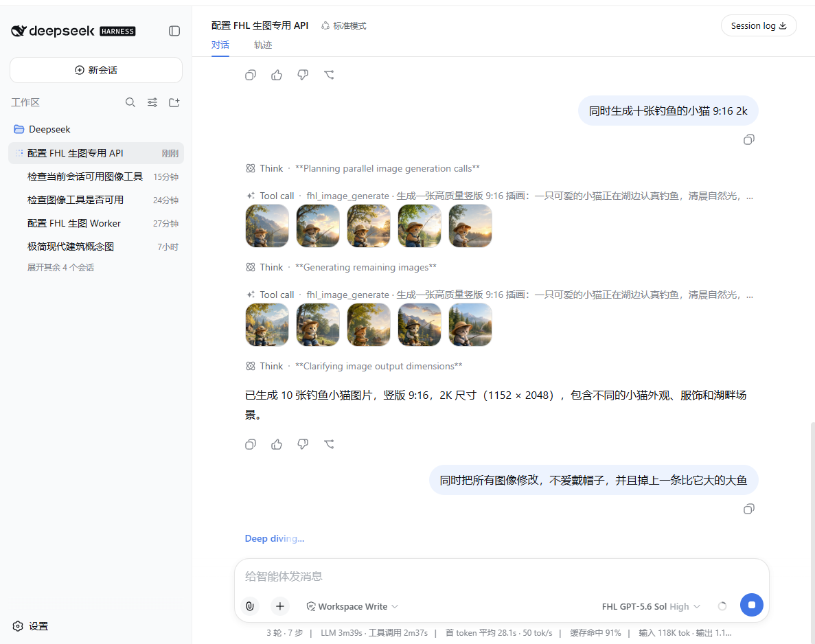
Task: Copy the top response with copy icon
Action: point(251,76)
